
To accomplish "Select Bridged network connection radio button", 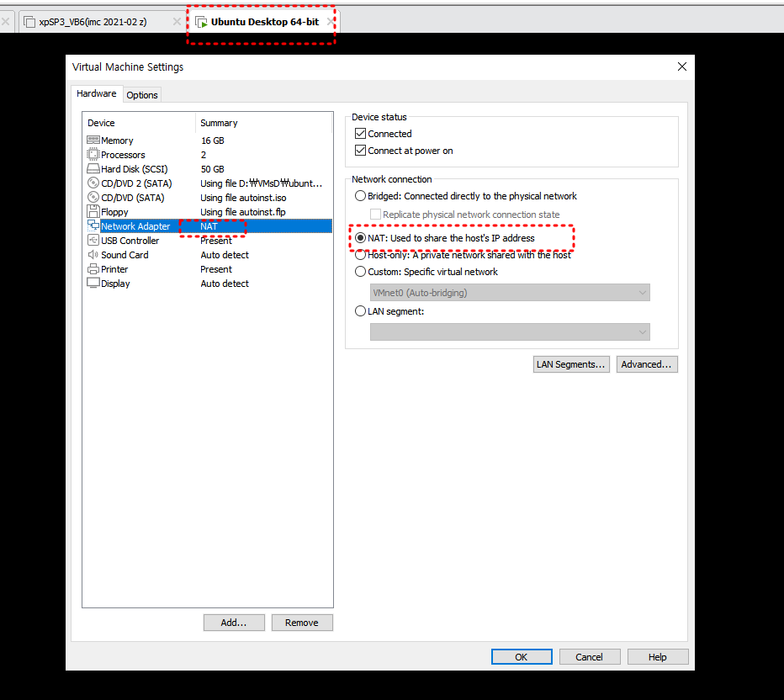I will tap(360, 196).
